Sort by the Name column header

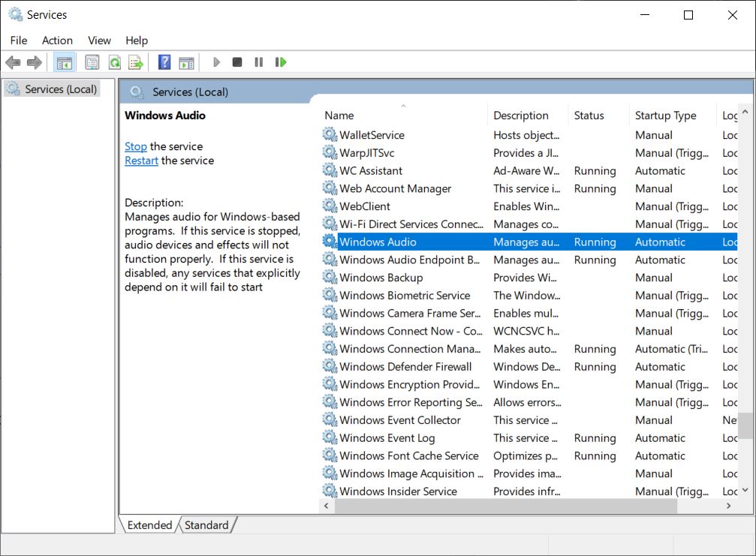point(404,115)
